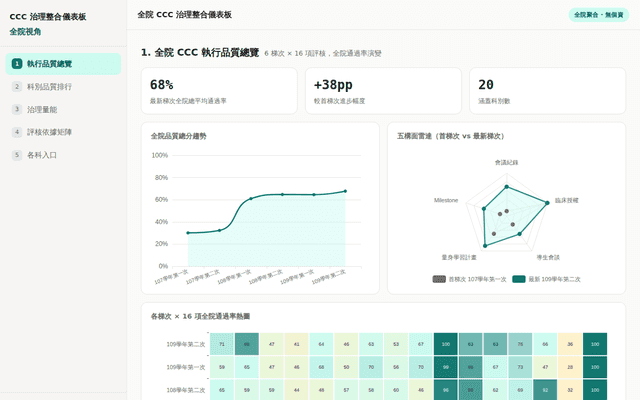This screenshot has width=640, height=400.
Task: Select the 68% average pass rate card
Action: 219,91
